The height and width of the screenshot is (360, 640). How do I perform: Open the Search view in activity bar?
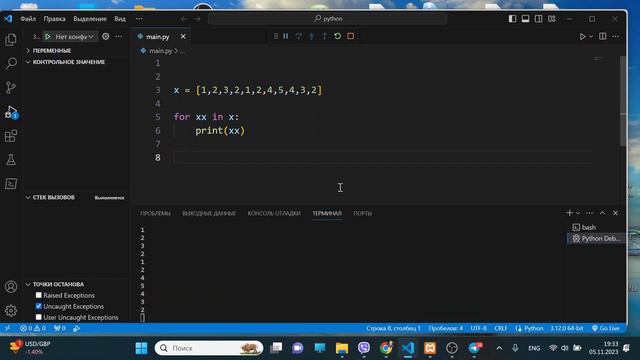point(11,63)
